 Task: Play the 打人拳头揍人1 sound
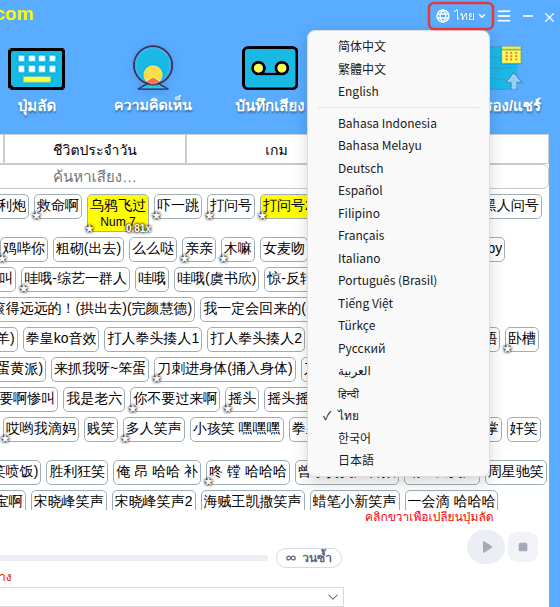click(x=153, y=339)
